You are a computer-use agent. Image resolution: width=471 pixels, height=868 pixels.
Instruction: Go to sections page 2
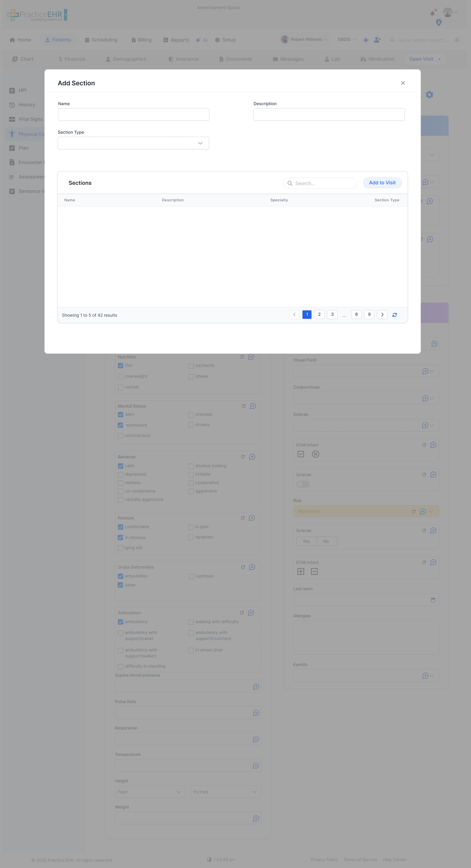coord(319,314)
